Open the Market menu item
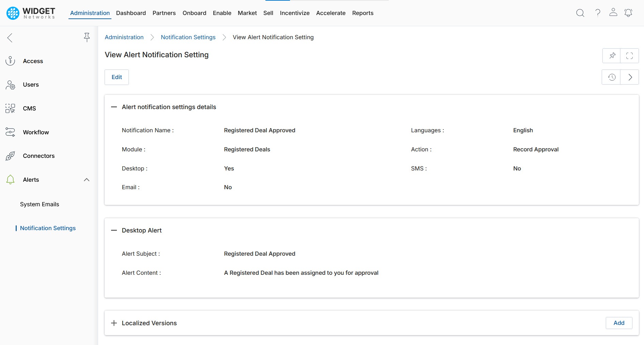 247,13
